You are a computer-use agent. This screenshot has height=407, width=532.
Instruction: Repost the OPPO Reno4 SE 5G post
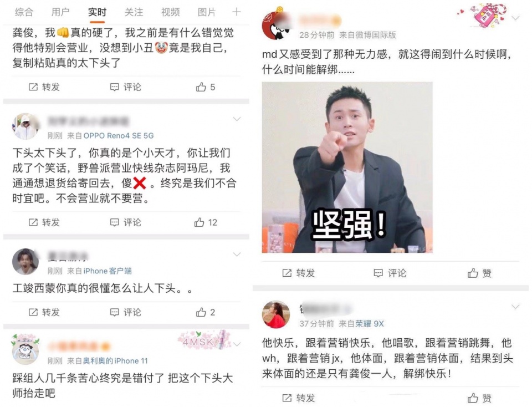pyautogui.click(x=44, y=222)
